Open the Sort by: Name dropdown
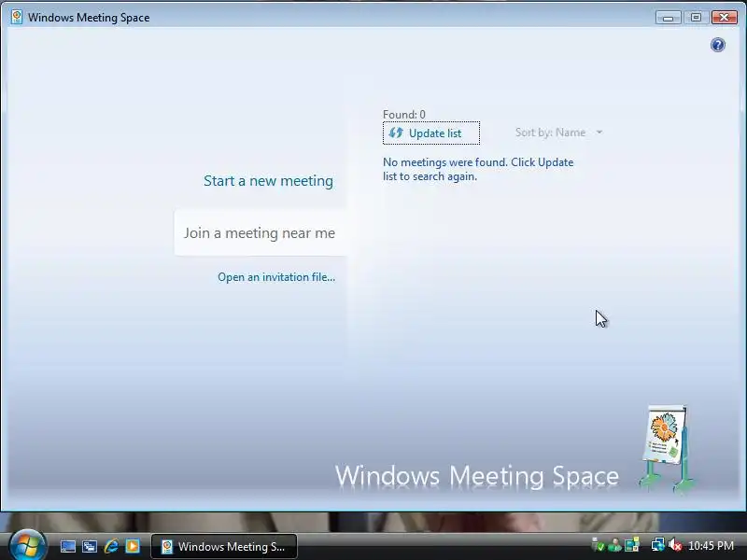The width and height of the screenshot is (747, 560). click(x=558, y=133)
